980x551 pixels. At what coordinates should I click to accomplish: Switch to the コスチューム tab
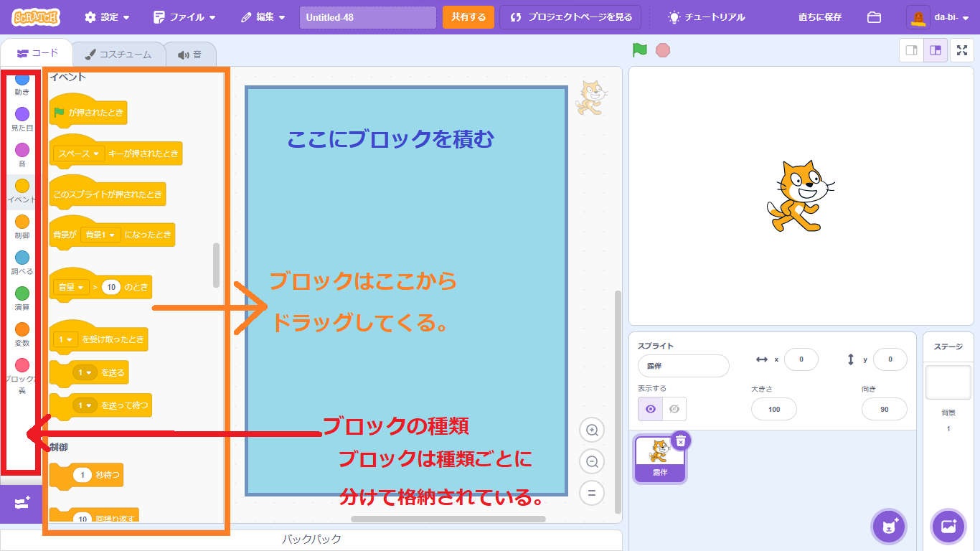118,55
